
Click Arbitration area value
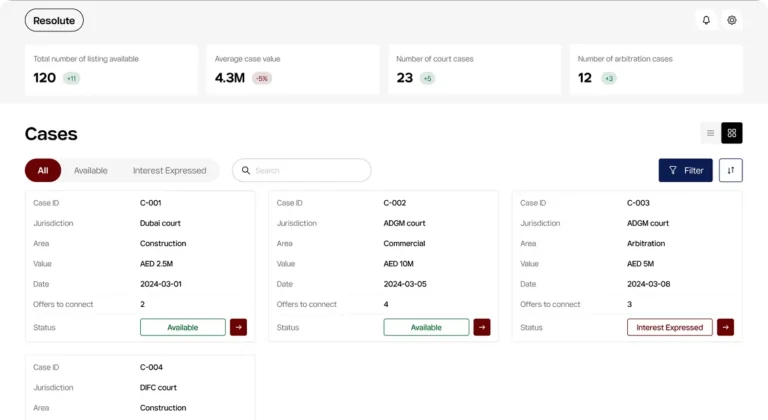(x=646, y=243)
